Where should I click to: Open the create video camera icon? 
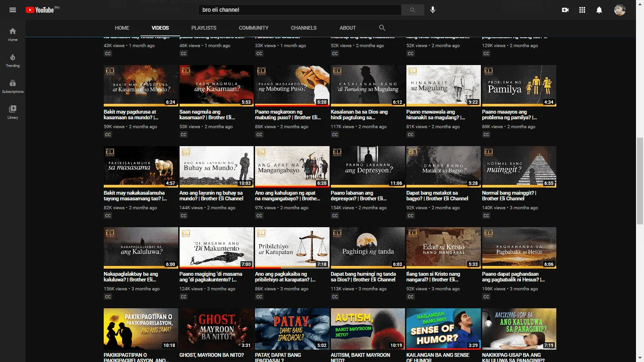(565, 10)
